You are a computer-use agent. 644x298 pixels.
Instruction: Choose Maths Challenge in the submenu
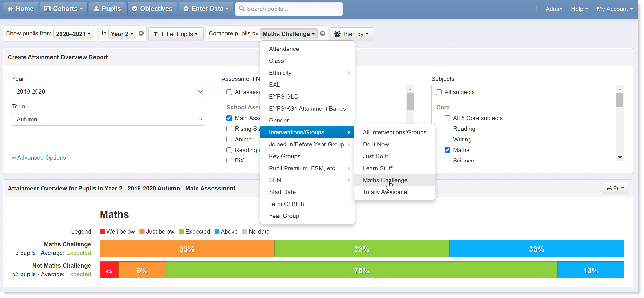(394, 180)
